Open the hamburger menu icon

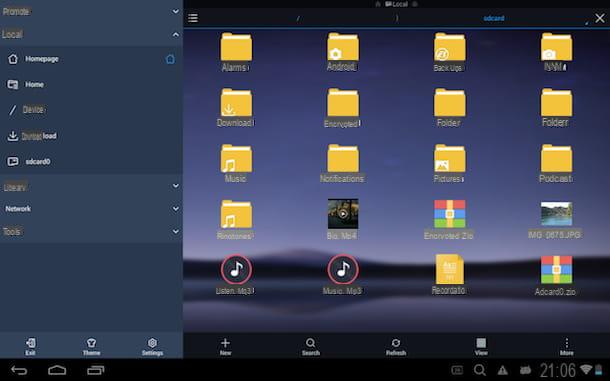pyautogui.click(x=193, y=18)
